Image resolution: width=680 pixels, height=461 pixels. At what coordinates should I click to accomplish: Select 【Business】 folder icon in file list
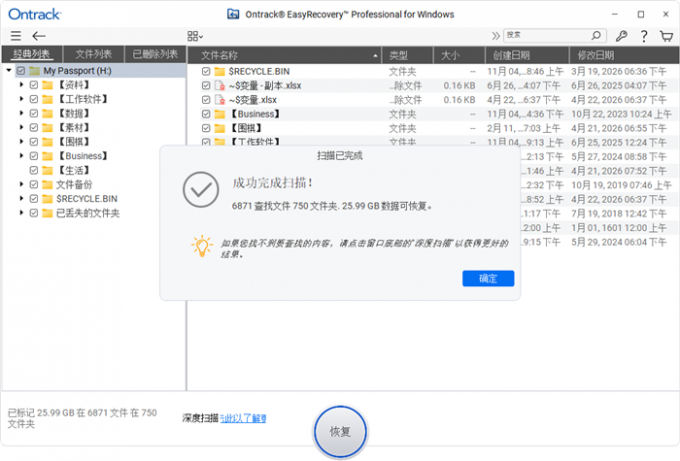coord(220,114)
